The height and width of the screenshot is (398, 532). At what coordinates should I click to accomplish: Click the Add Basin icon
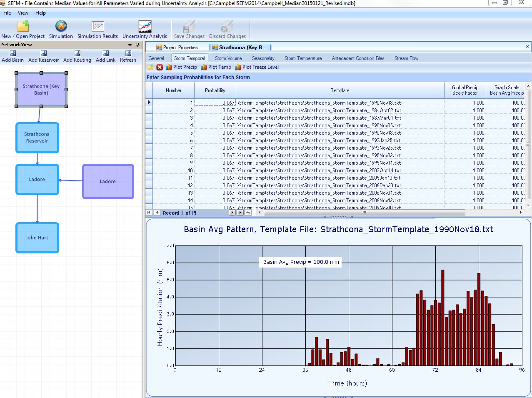[13, 54]
